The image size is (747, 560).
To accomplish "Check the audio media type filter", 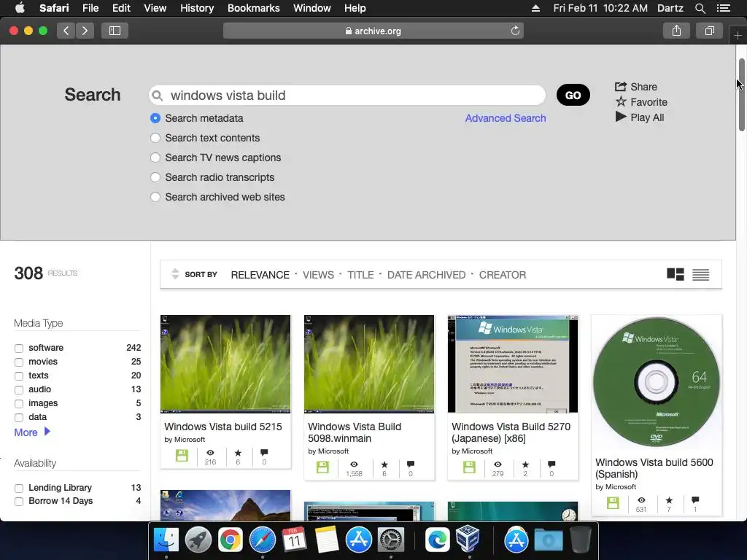I will [x=19, y=390].
